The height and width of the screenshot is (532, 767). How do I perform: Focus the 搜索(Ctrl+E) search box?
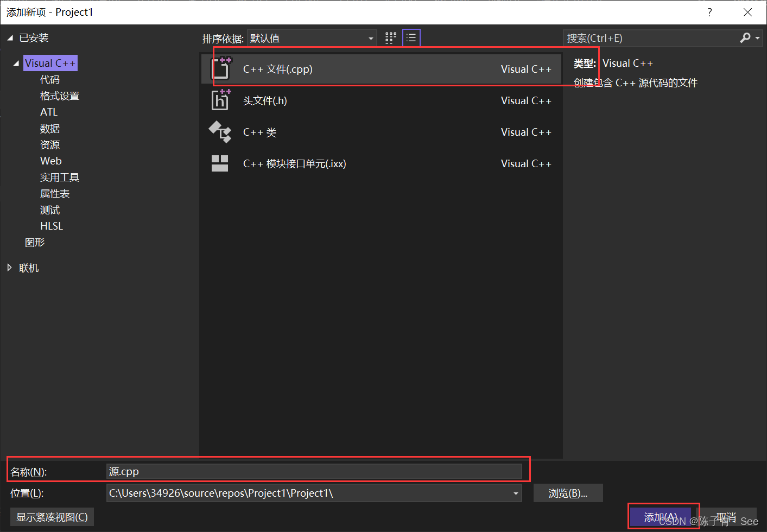pyautogui.click(x=651, y=38)
